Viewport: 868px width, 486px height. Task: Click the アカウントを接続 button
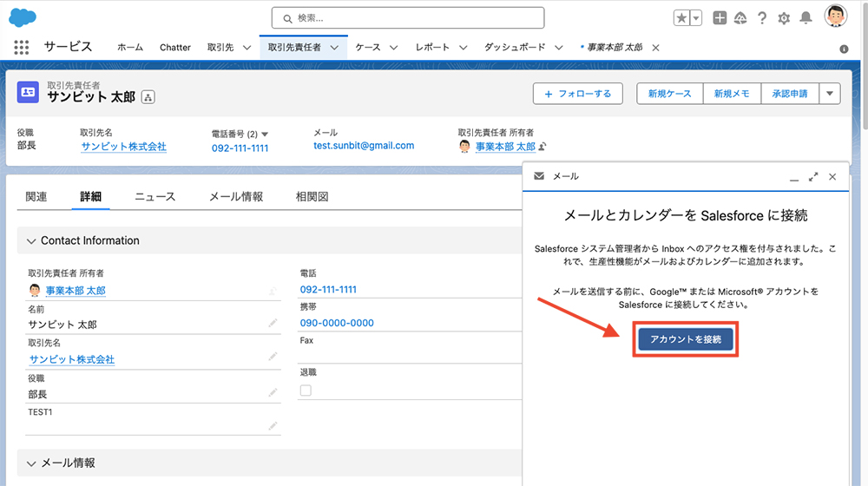686,339
